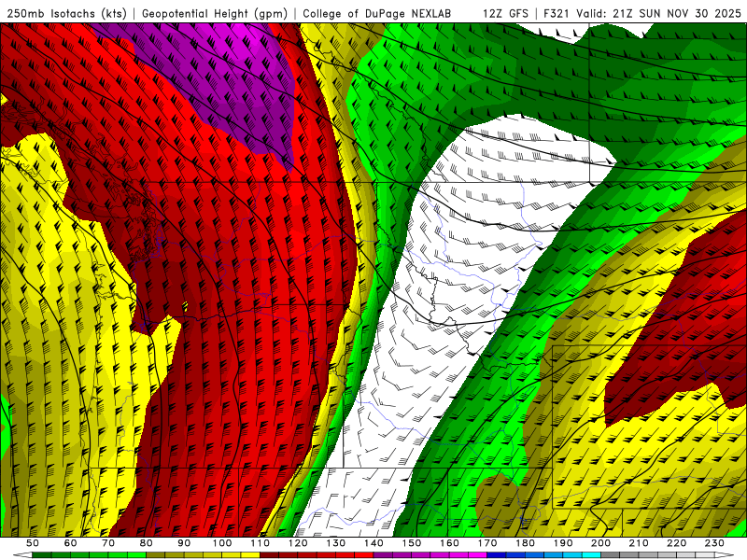Screen dimensions: 747x560
Task: Click the '60' color scale label
Action: (71, 543)
